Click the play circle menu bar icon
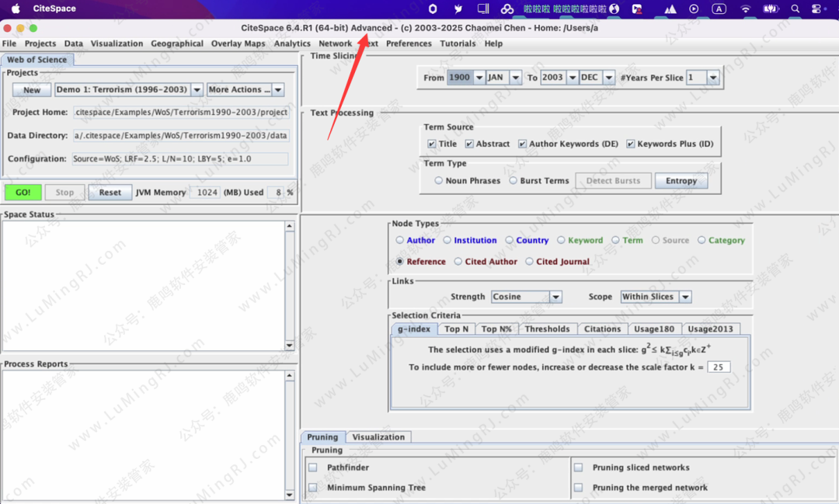Image resolution: width=839 pixels, height=504 pixels. (694, 9)
